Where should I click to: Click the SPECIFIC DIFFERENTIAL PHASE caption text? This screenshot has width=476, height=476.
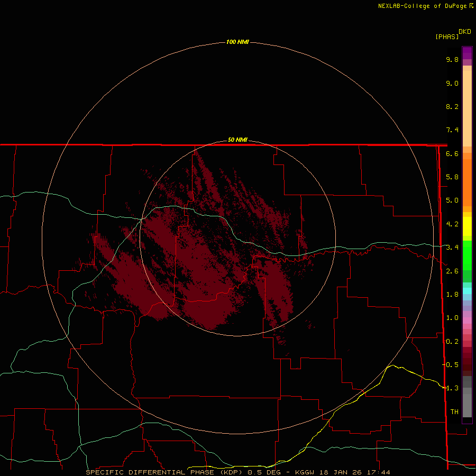pos(152,472)
